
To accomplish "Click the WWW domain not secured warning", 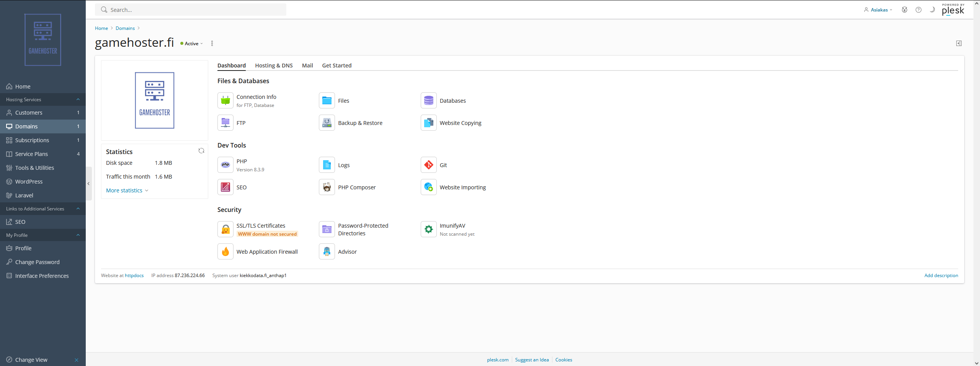I will pos(267,234).
